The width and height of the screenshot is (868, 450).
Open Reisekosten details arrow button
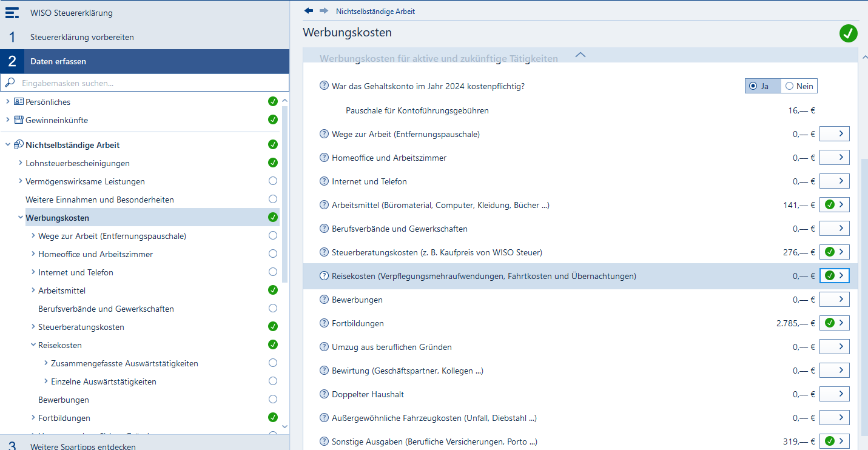pyautogui.click(x=835, y=276)
